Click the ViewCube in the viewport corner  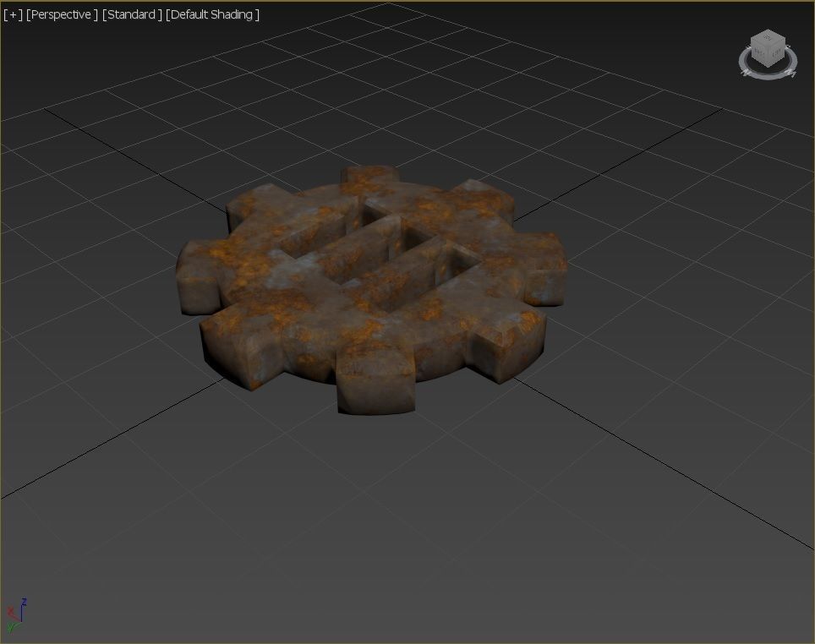tap(769, 49)
